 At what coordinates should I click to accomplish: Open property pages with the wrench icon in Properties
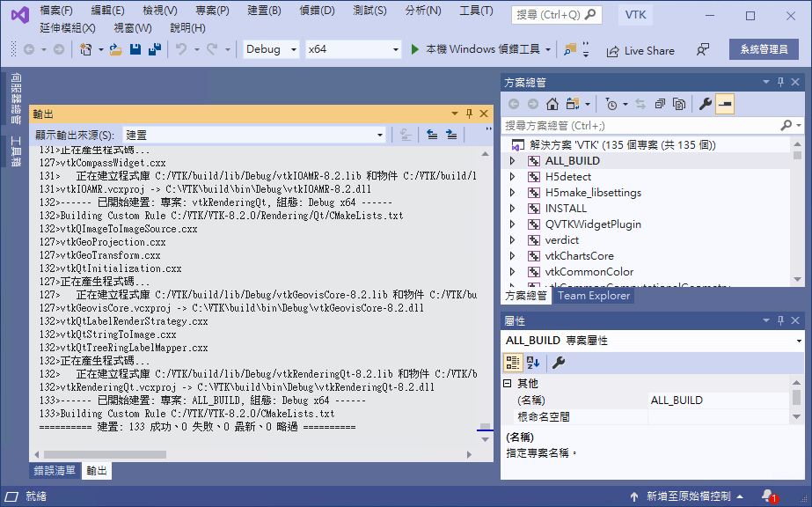coord(559,363)
